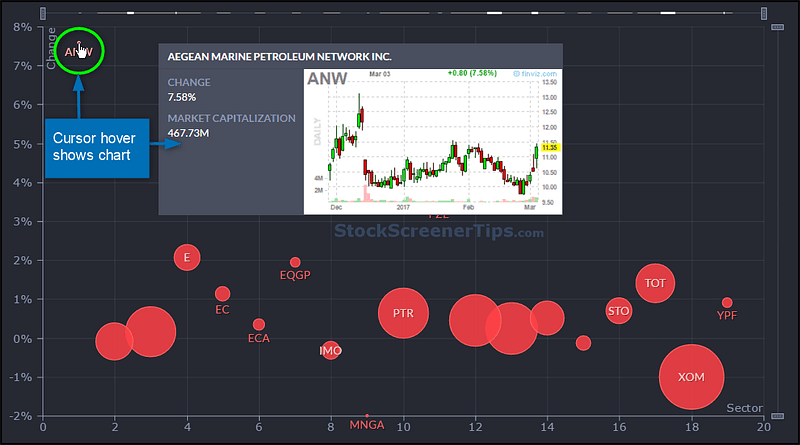
Task: Click the TOT bubble
Action: (x=655, y=283)
